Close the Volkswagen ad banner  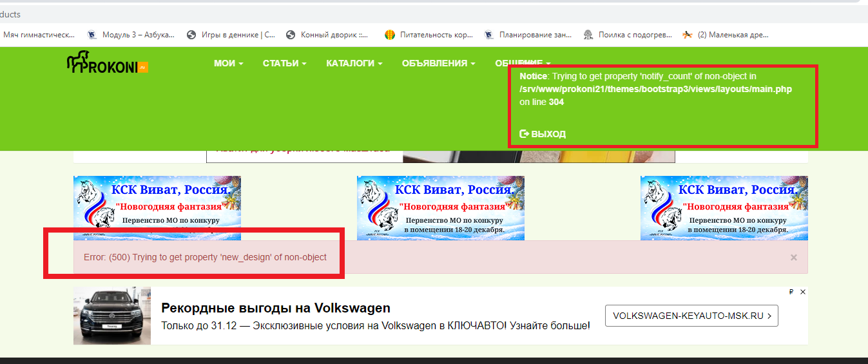[x=802, y=292]
